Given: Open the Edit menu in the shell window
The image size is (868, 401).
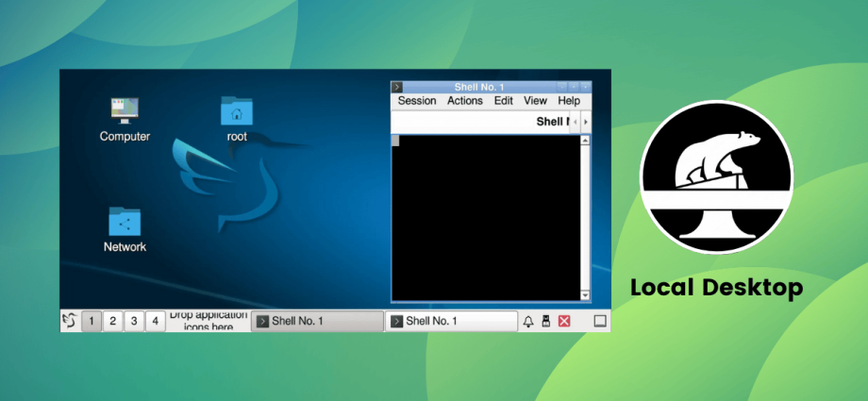Looking at the screenshot, I should (x=504, y=101).
